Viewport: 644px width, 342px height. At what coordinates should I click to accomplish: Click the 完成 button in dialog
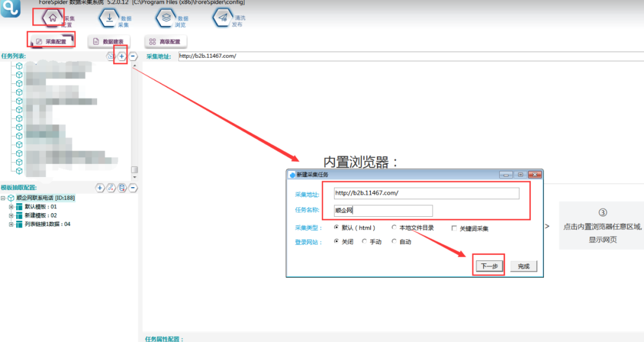click(x=524, y=266)
